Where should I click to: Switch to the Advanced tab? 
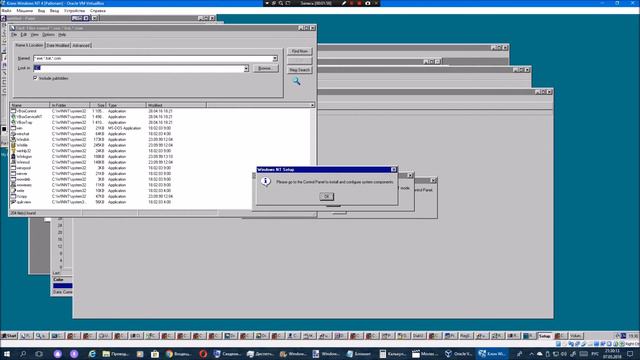pyautogui.click(x=81, y=45)
